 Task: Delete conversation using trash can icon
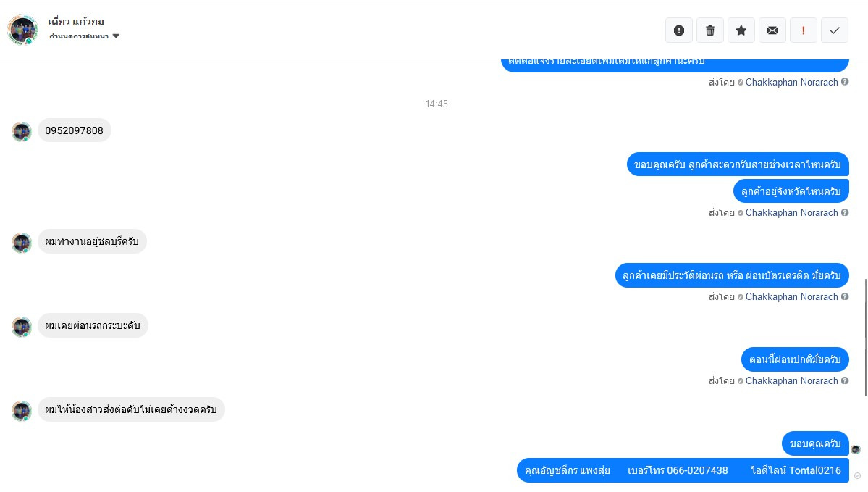(709, 30)
